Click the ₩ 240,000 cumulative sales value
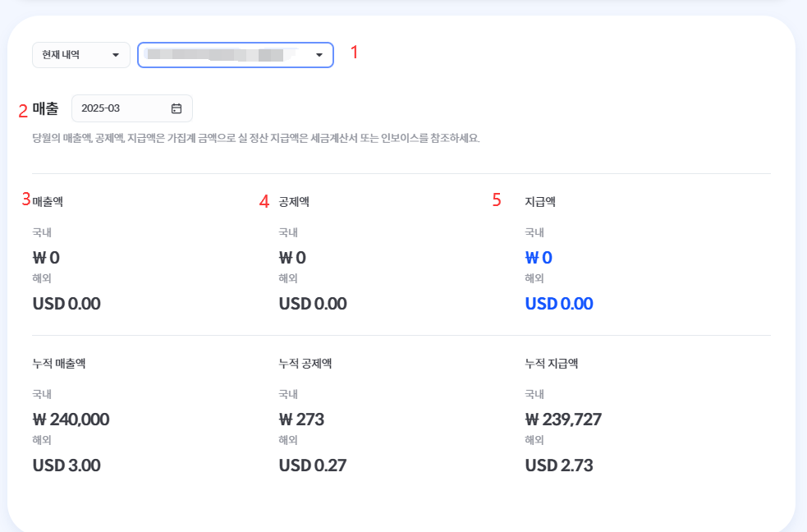The height and width of the screenshot is (532, 807). [71, 420]
